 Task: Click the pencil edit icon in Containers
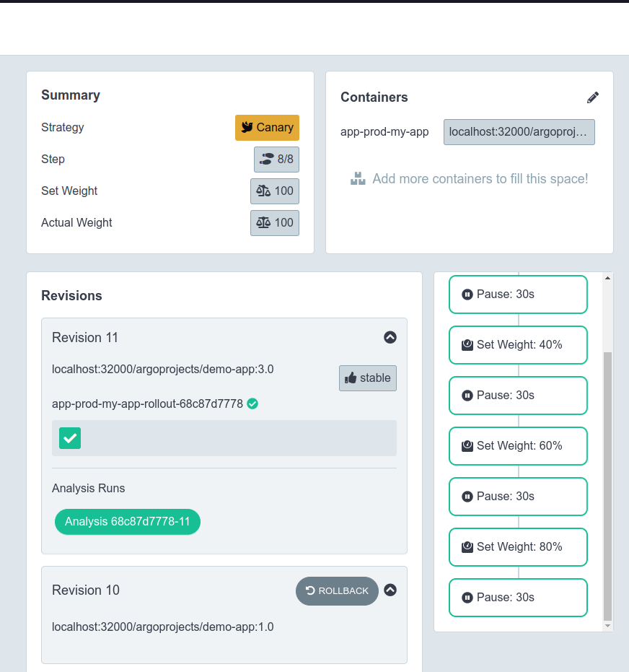tap(593, 97)
